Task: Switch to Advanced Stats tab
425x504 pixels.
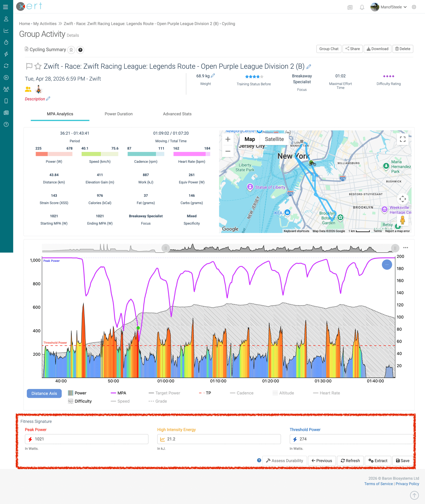Action: pos(177,114)
